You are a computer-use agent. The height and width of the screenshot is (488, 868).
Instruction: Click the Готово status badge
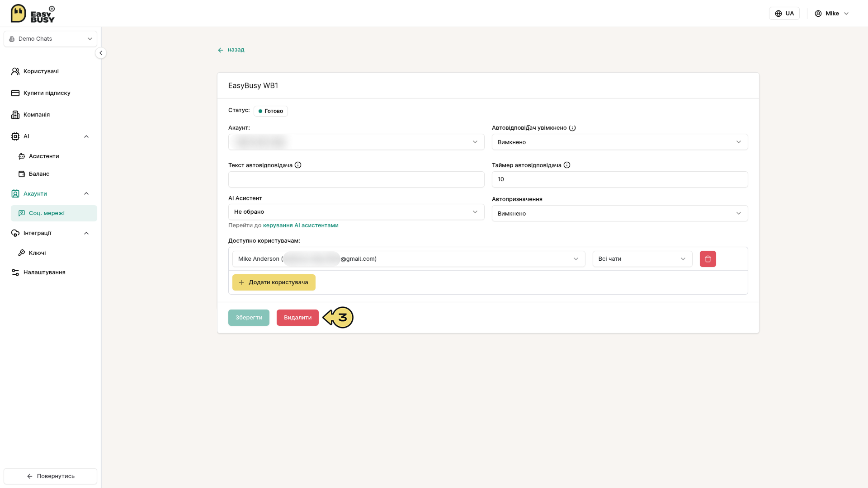point(271,111)
